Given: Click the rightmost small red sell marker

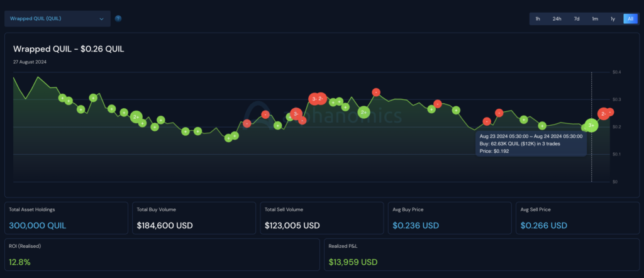Looking at the screenshot, I should pyautogui.click(x=610, y=112).
